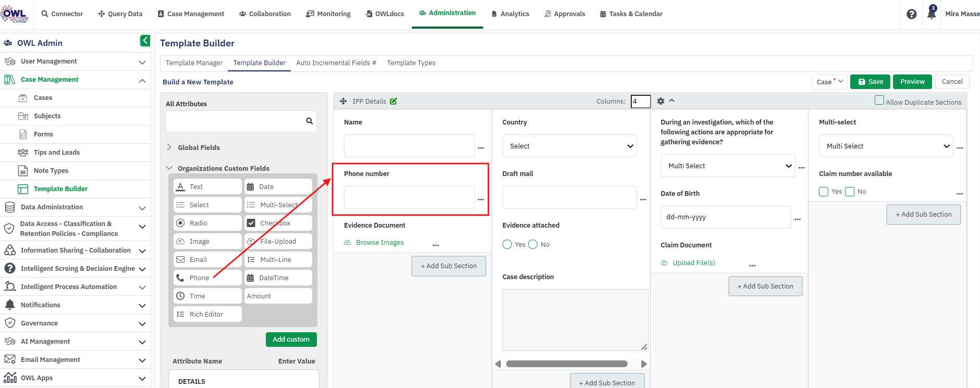Click the search magnifier in All Attributes

pos(309,121)
